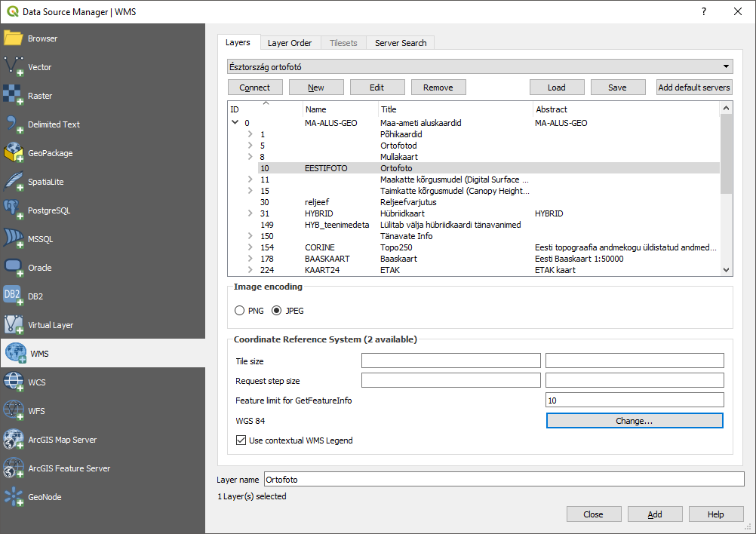756x534 pixels.
Task: Select JPEG image encoding
Action: pyautogui.click(x=276, y=311)
